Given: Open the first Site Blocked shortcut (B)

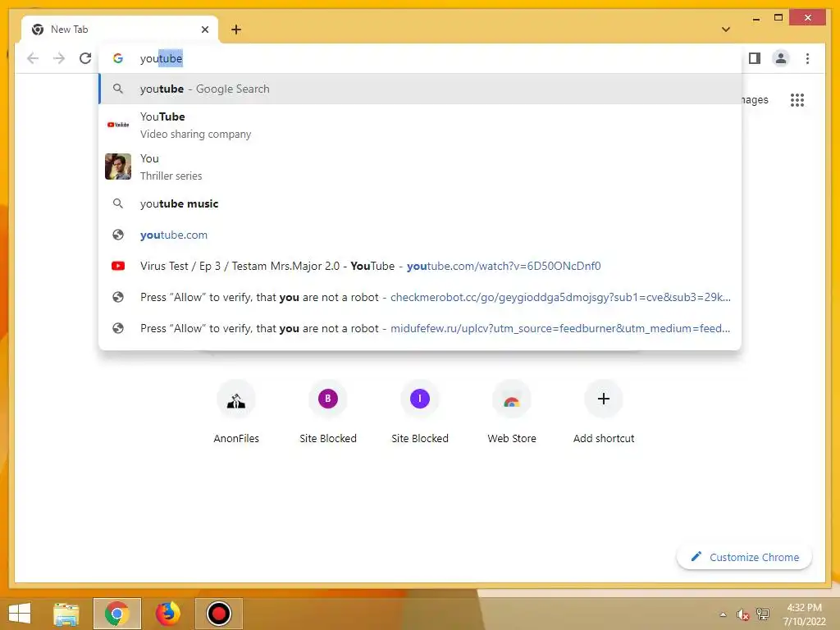Looking at the screenshot, I should click(x=328, y=413).
